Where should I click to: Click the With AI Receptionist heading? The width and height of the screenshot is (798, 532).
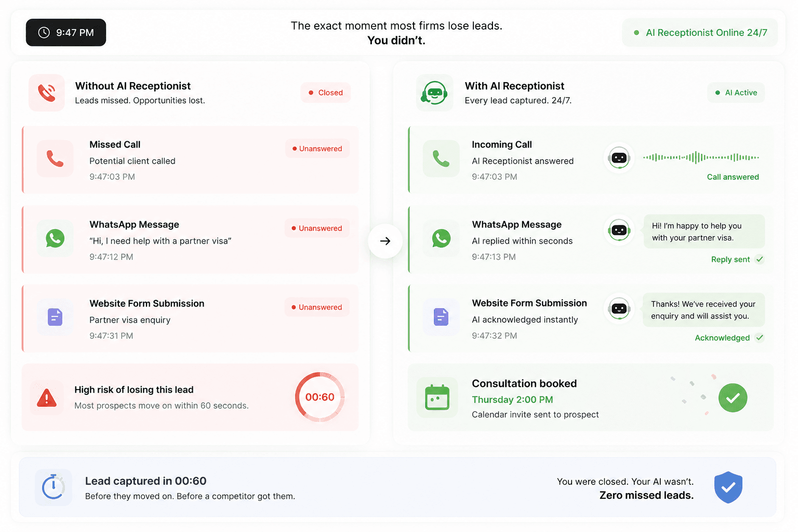coord(514,86)
